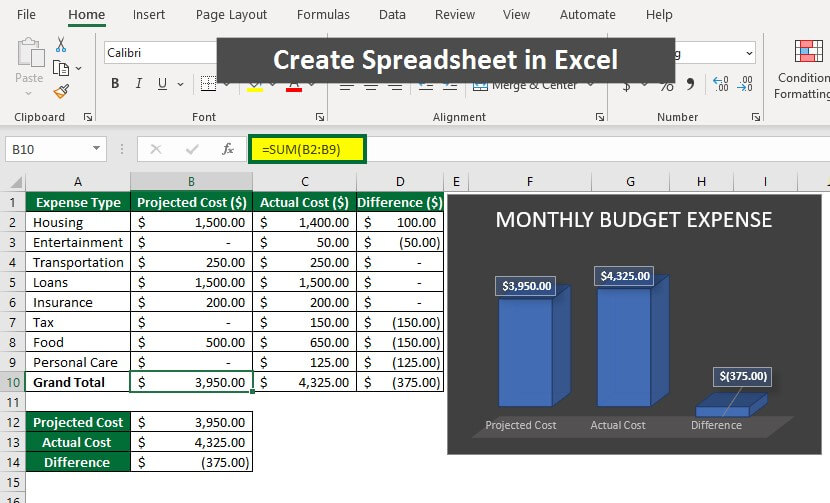
Task: Open the Borders button
Action: pyautogui.click(x=208, y=84)
